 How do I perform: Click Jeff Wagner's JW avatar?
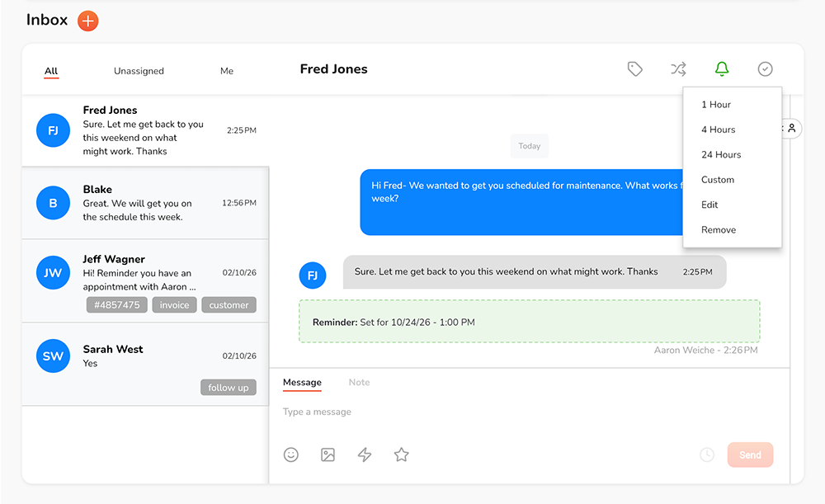click(53, 272)
